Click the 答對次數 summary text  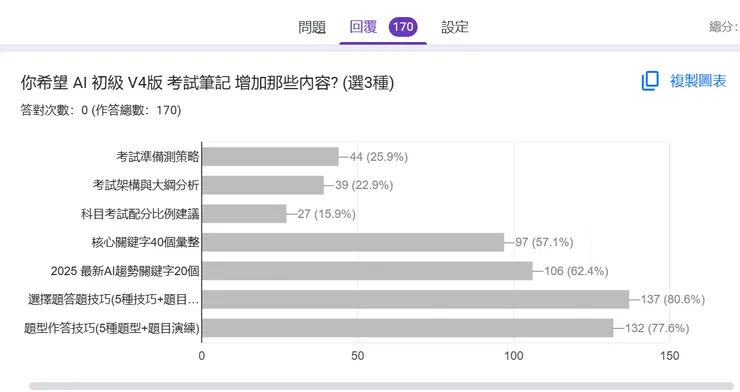pyautogui.click(x=101, y=110)
